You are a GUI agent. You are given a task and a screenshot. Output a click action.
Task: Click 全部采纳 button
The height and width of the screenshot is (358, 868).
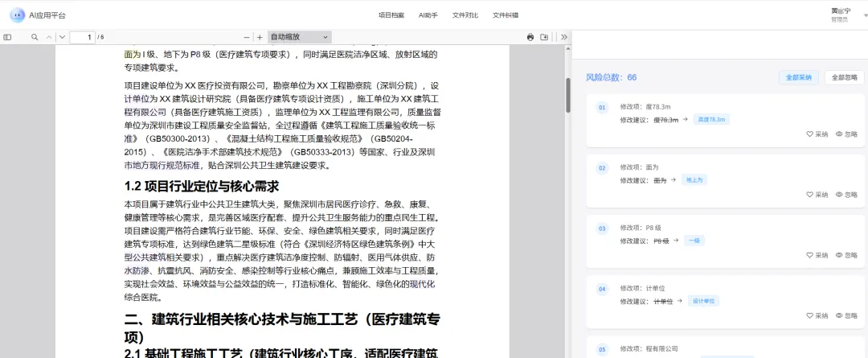click(x=798, y=77)
